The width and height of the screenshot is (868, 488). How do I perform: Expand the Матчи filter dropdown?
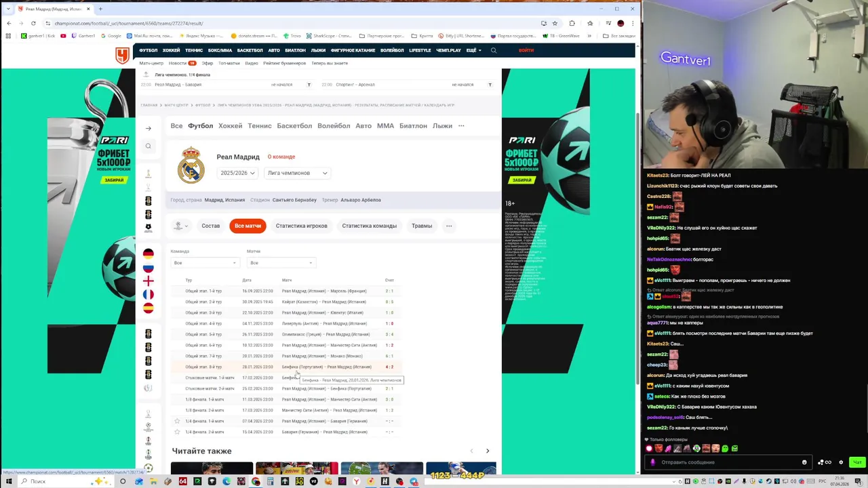[x=281, y=263]
